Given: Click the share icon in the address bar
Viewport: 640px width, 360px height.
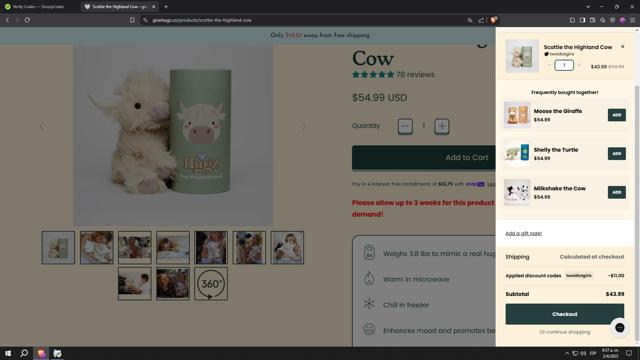Looking at the screenshot, I should click(481, 20).
